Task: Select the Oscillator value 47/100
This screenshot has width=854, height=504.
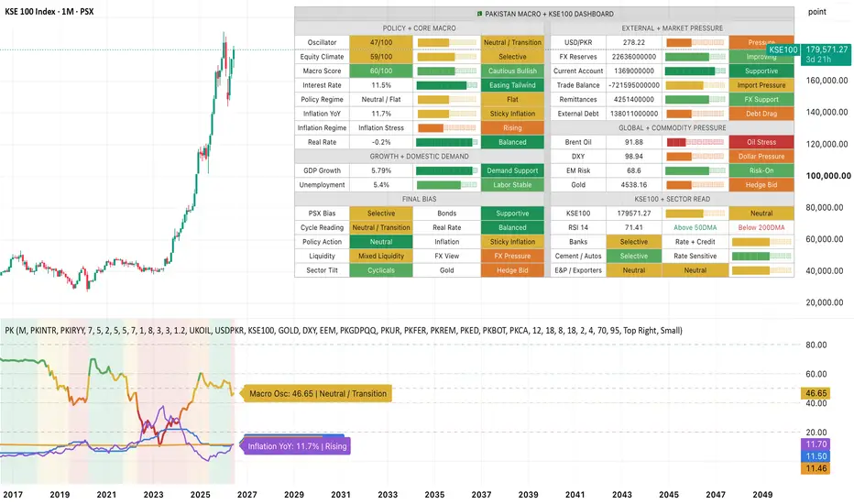Action: click(381, 42)
